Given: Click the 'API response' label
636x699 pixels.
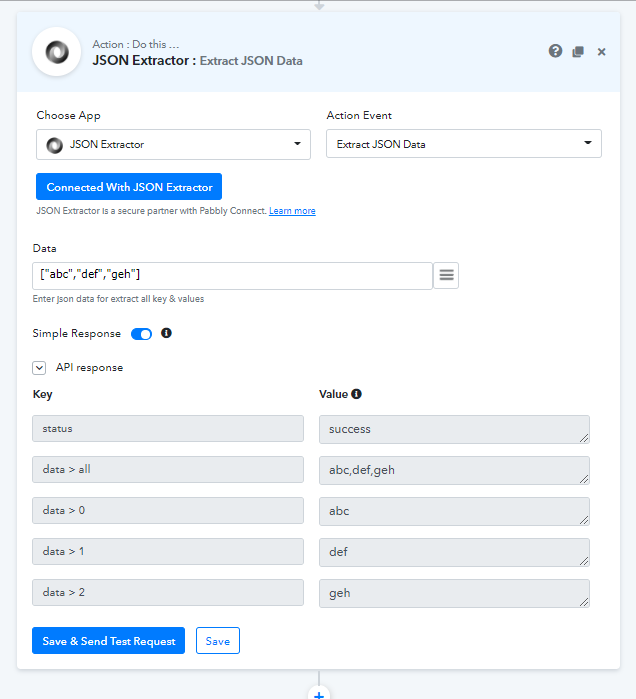Looking at the screenshot, I should 89,368.
